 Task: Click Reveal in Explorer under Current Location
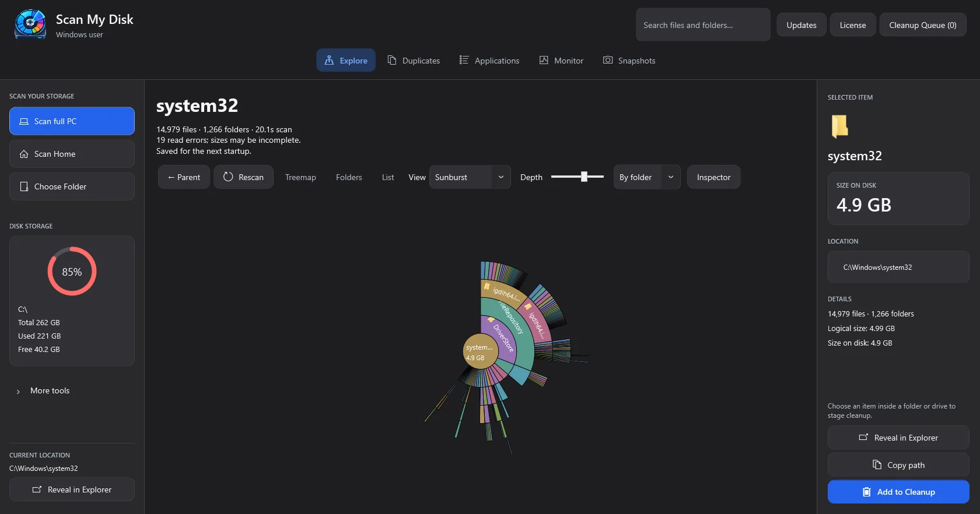[72, 490]
